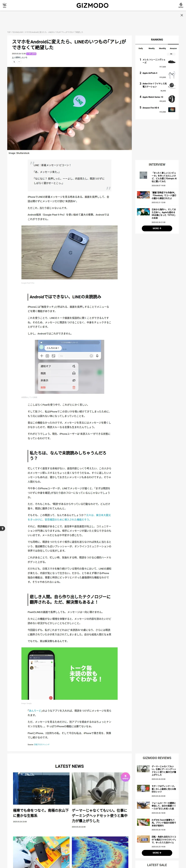186x868 pixels.
Task: Click the TOP breadcrumb link
Action: click(x=9, y=32)
